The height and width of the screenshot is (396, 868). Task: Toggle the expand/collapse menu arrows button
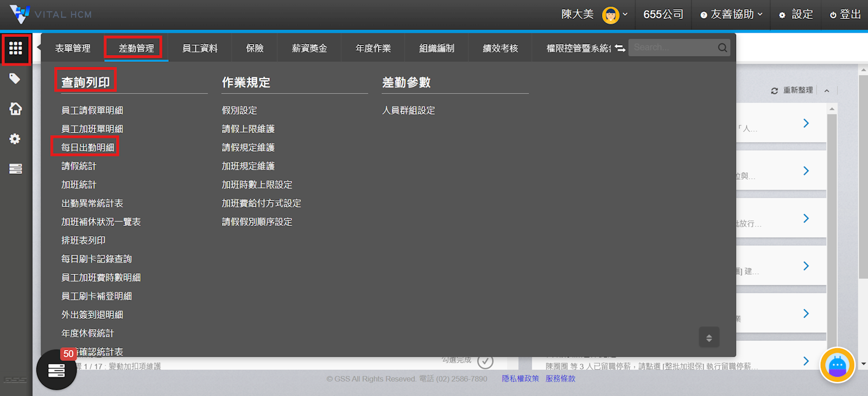point(708,337)
